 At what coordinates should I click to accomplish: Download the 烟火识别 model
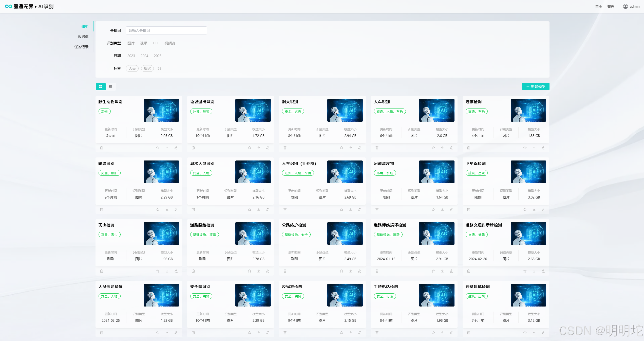351,148
